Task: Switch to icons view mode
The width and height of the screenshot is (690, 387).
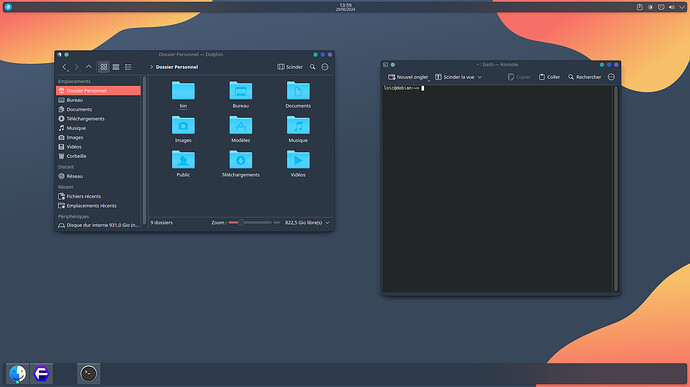Action: 104,67
